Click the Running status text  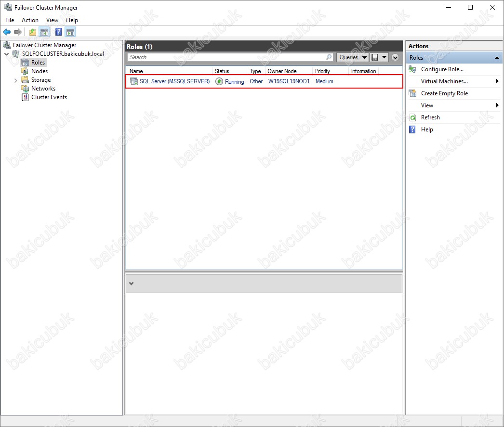click(x=234, y=81)
